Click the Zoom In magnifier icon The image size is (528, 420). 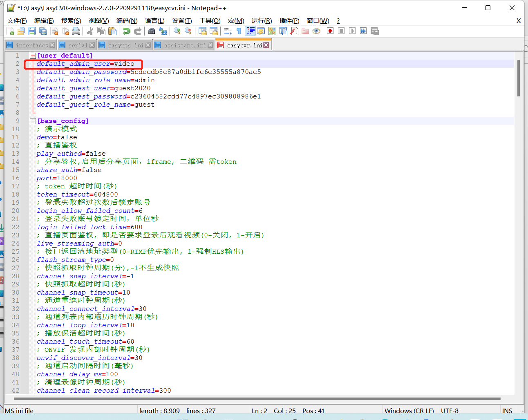[177, 31]
